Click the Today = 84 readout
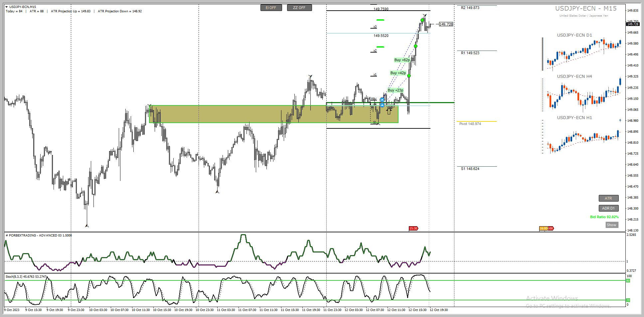The image size is (644, 317). 14,11
